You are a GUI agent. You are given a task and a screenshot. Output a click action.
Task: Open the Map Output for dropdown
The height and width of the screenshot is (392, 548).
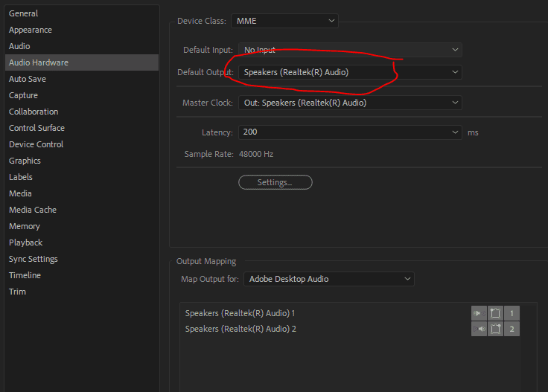pos(329,279)
